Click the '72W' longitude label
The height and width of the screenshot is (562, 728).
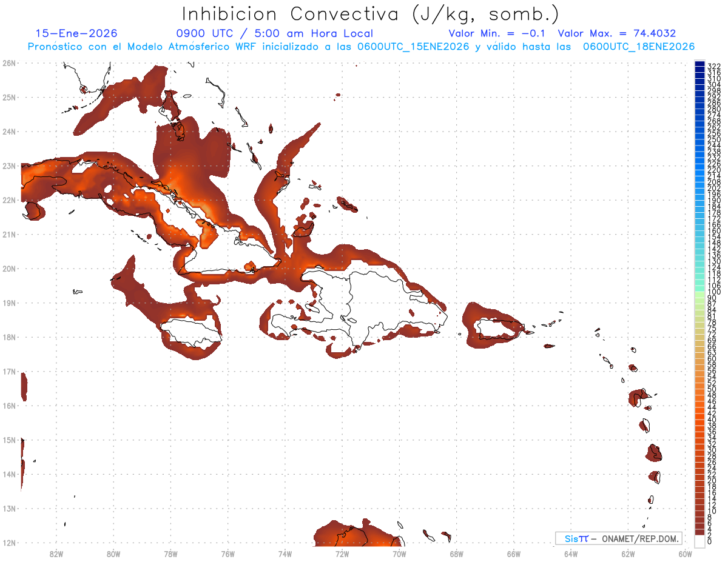[x=342, y=554]
